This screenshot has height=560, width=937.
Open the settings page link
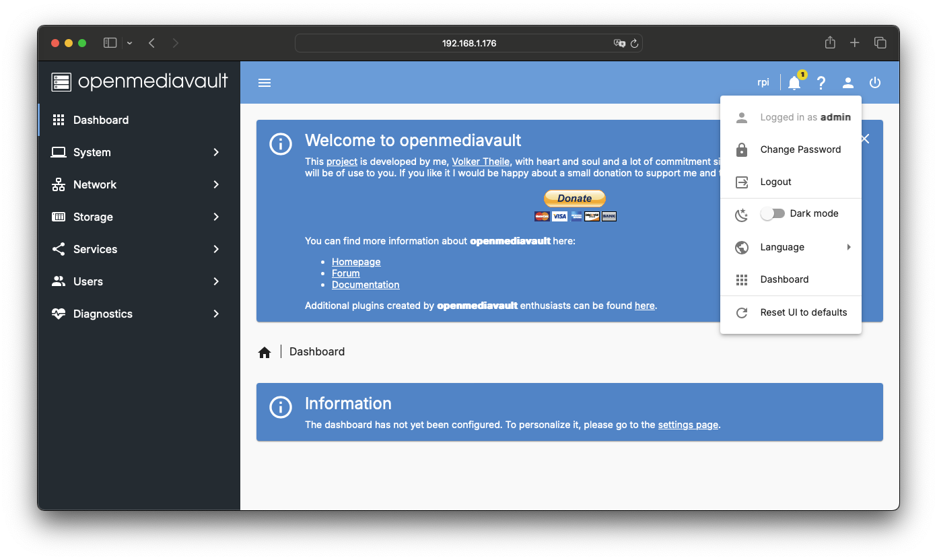click(688, 425)
